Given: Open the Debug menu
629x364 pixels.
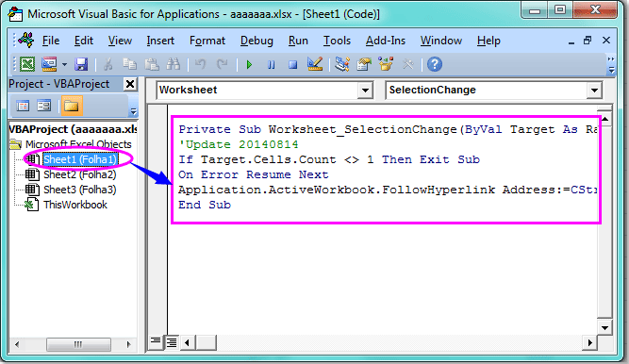Looking at the screenshot, I should click(x=257, y=41).
